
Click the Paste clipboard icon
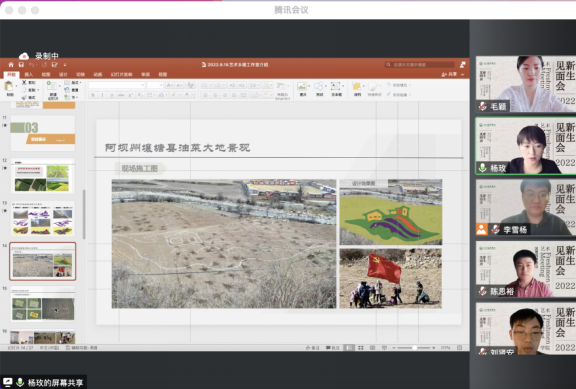pyautogui.click(x=9, y=87)
